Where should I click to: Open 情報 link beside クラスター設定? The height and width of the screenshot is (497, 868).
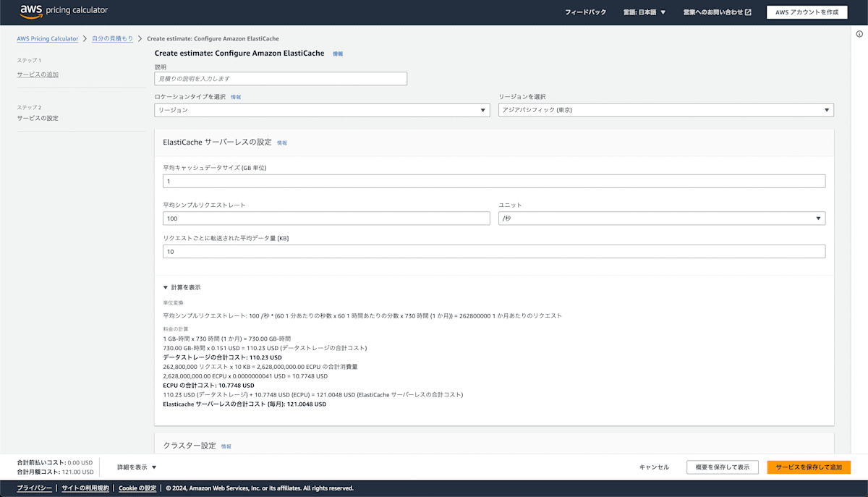[226, 446]
